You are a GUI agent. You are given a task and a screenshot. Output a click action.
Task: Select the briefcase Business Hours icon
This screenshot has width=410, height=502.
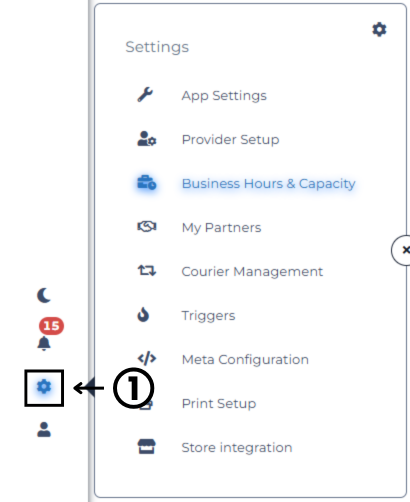tap(147, 183)
